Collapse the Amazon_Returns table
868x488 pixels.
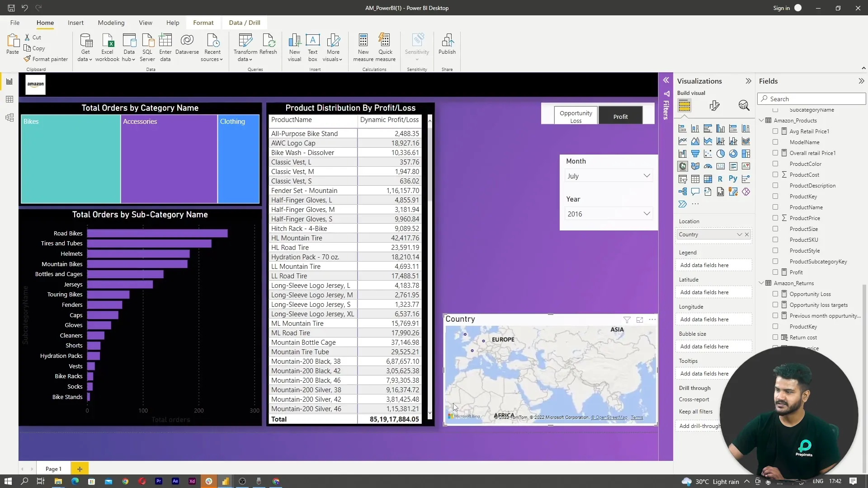[761, 283]
